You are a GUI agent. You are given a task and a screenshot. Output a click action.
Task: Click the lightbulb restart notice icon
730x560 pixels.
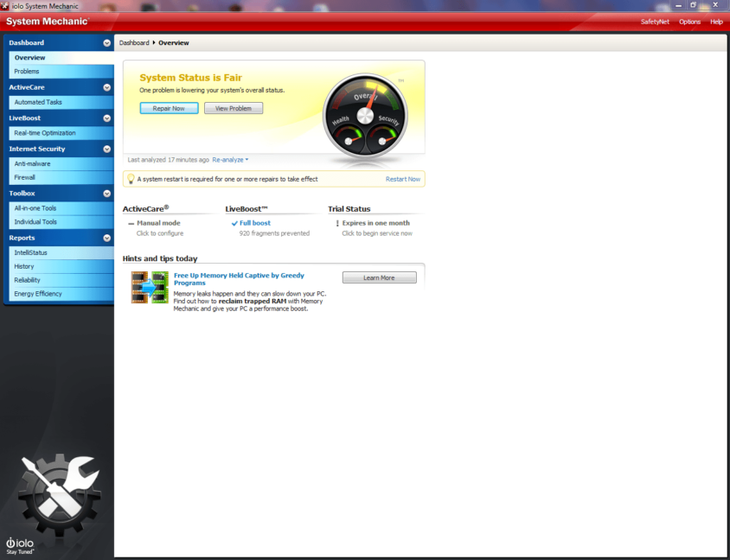tap(131, 179)
